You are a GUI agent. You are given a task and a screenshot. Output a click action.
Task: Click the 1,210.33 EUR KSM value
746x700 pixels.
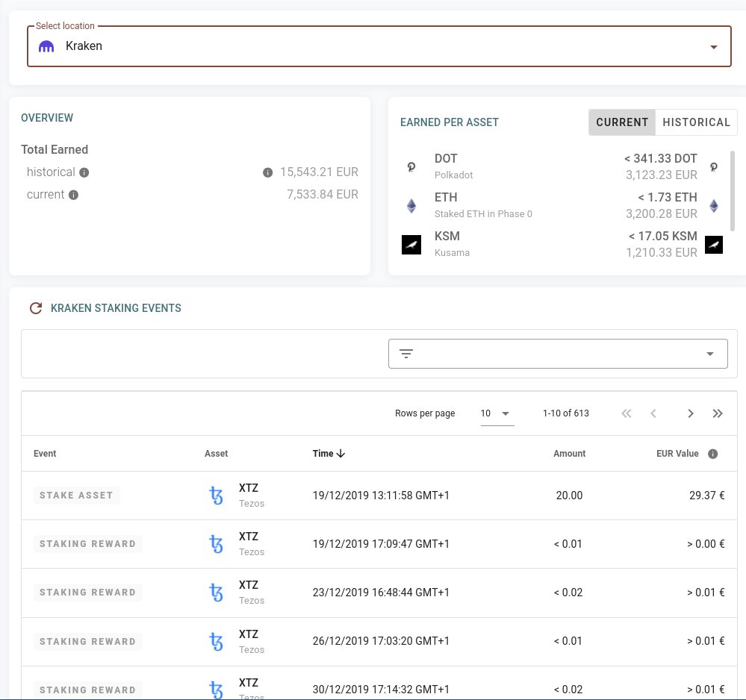(662, 252)
